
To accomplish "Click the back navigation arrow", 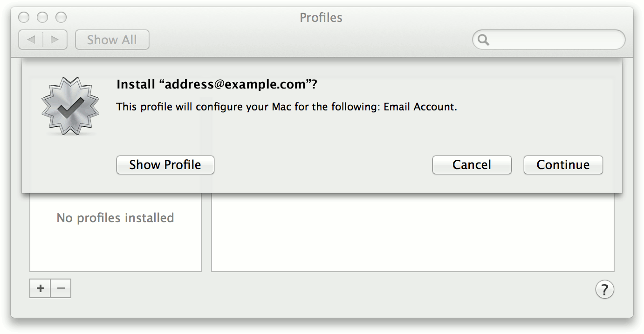I will (x=31, y=40).
